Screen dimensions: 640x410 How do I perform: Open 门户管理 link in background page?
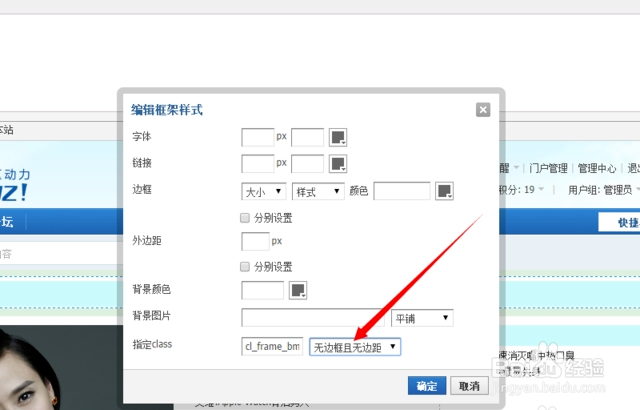[548, 168]
